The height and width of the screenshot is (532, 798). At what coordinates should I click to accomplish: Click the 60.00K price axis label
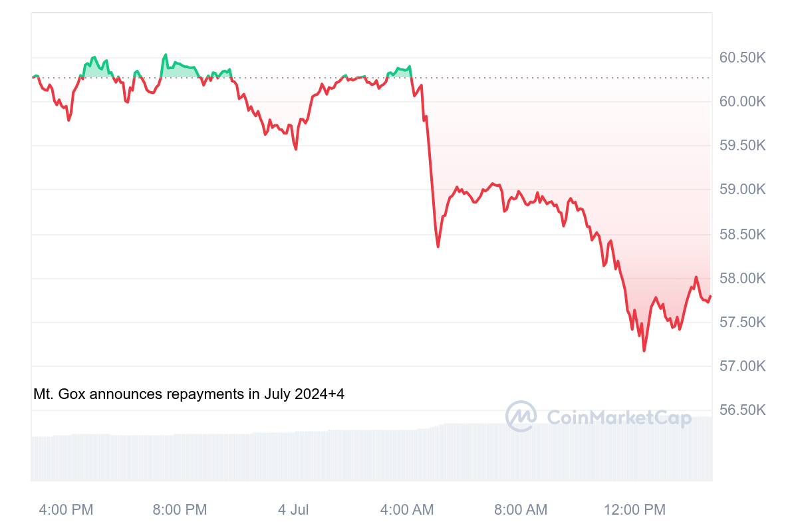[x=743, y=102]
